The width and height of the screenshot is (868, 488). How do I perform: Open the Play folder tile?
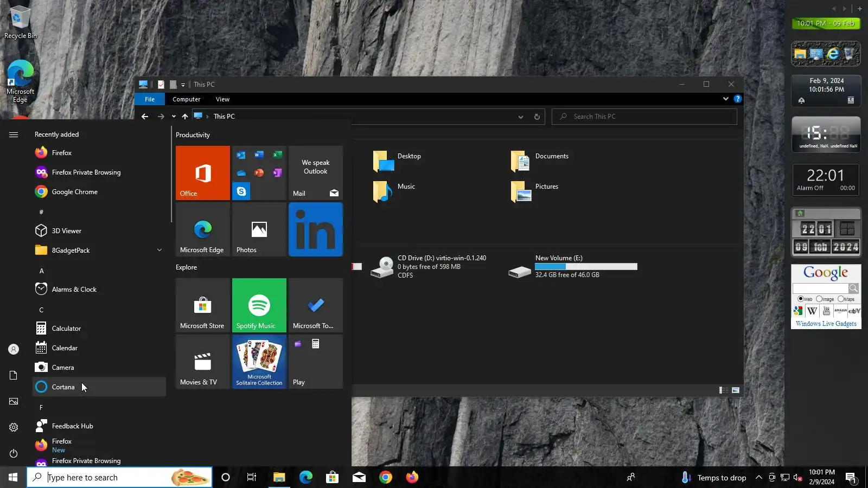coord(316,362)
